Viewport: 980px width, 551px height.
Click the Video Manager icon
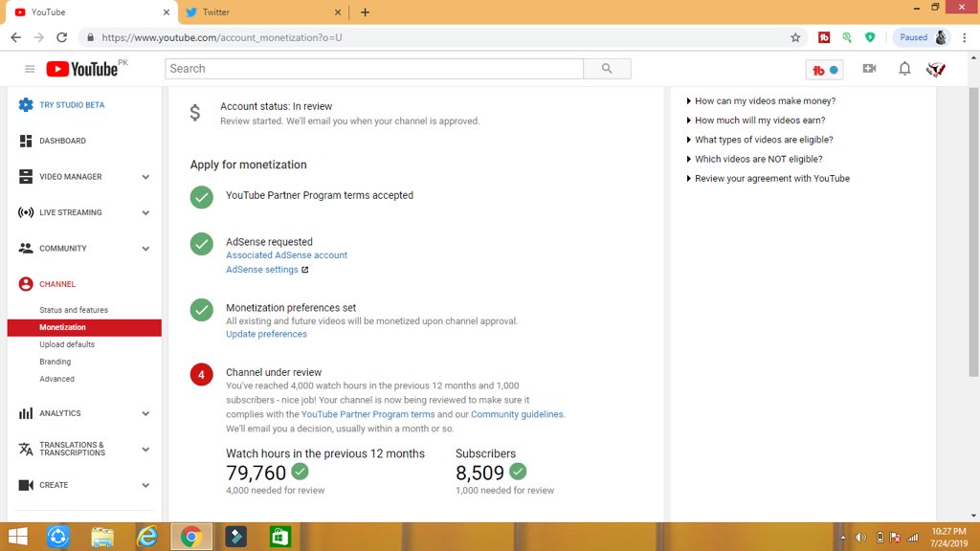point(26,177)
